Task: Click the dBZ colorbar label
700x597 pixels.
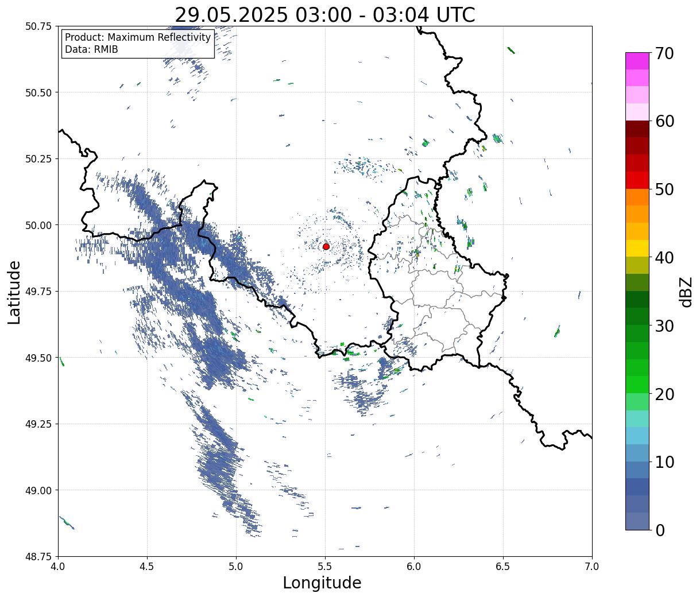Action: 685,291
